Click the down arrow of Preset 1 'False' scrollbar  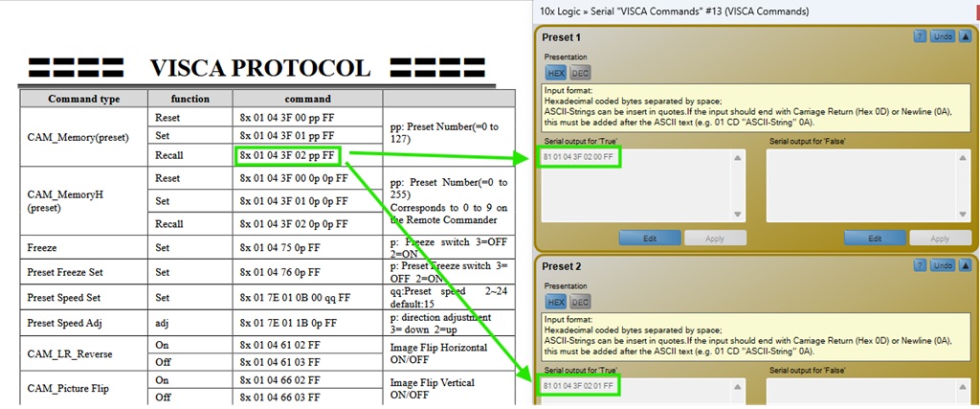coord(963,215)
